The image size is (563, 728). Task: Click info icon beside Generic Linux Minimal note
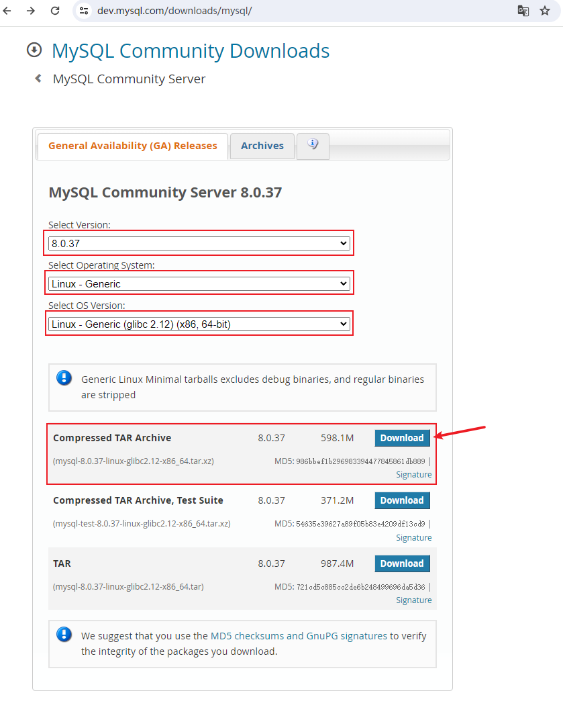click(x=64, y=377)
